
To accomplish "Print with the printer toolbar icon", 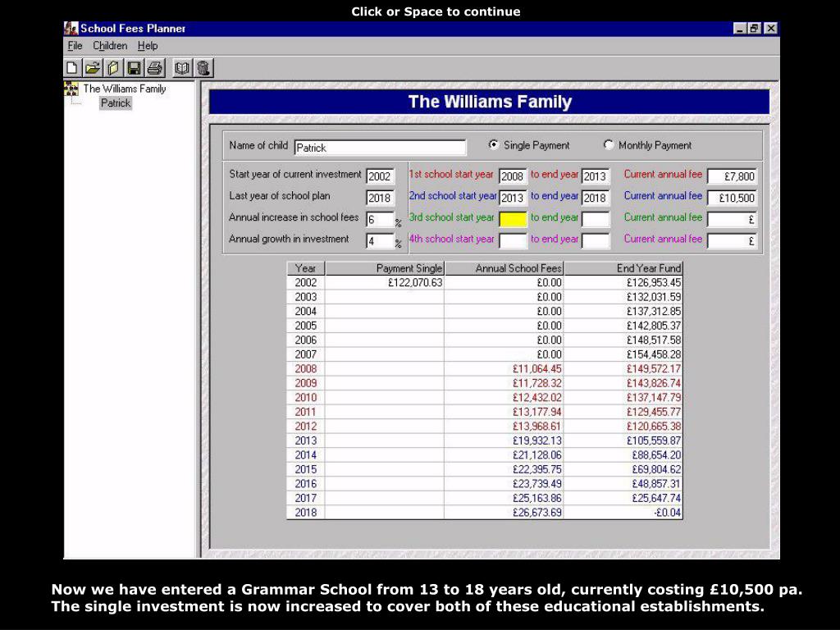I will (155, 68).
